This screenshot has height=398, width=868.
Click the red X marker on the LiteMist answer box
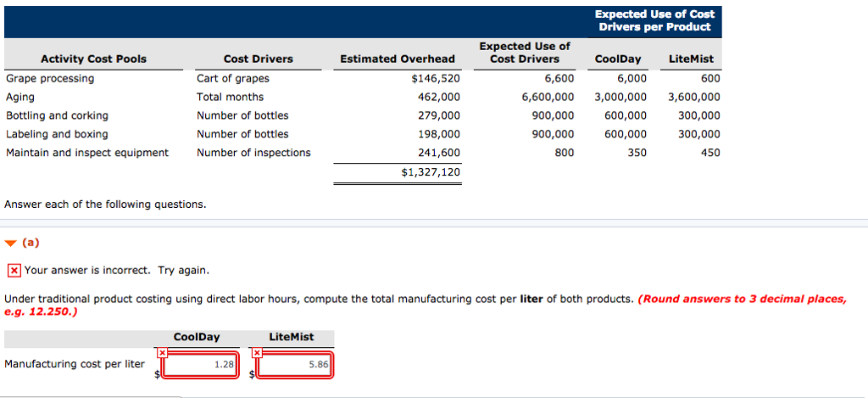click(x=256, y=352)
